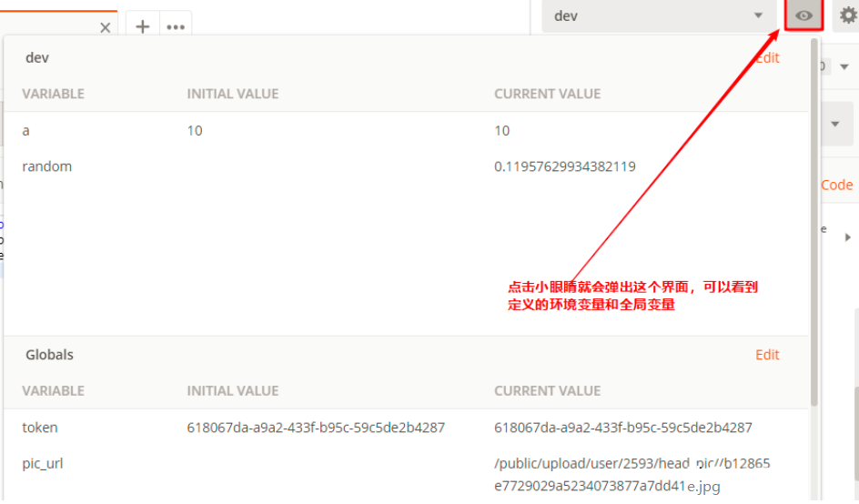The image size is (859, 504).
Task: Click the dropdown arrow below the gear icon
Action: click(844, 66)
